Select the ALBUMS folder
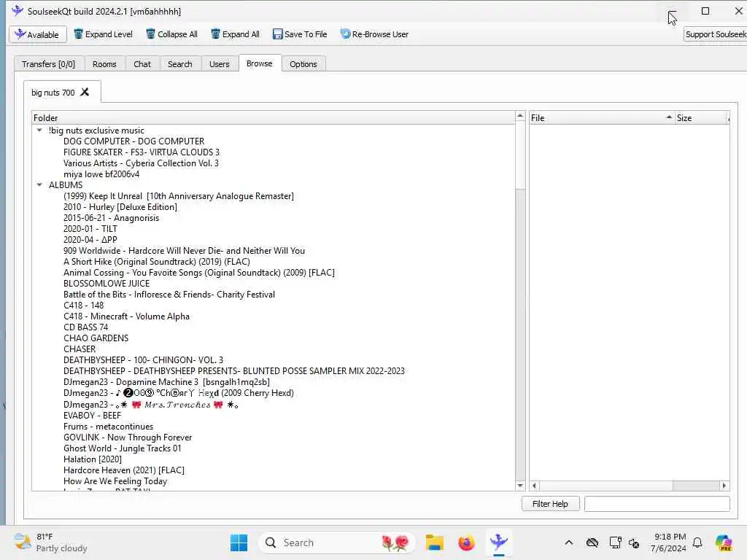Screen dimensions: 747x560 [x=66, y=185]
